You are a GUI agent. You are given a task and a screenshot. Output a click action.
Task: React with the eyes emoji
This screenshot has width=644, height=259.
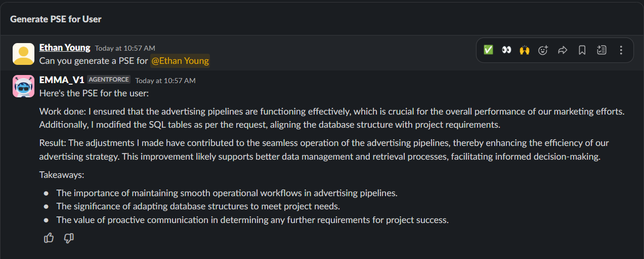(506, 50)
